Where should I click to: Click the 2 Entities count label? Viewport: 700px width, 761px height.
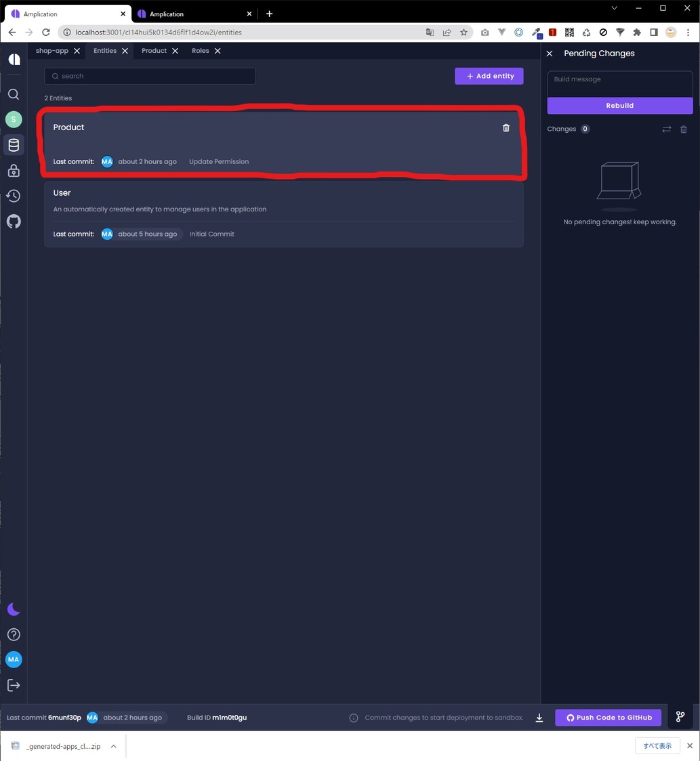[58, 98]
